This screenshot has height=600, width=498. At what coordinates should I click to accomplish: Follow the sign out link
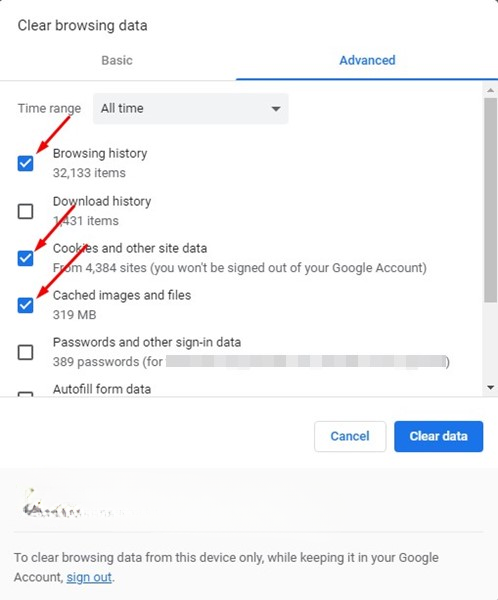[89, 577]
